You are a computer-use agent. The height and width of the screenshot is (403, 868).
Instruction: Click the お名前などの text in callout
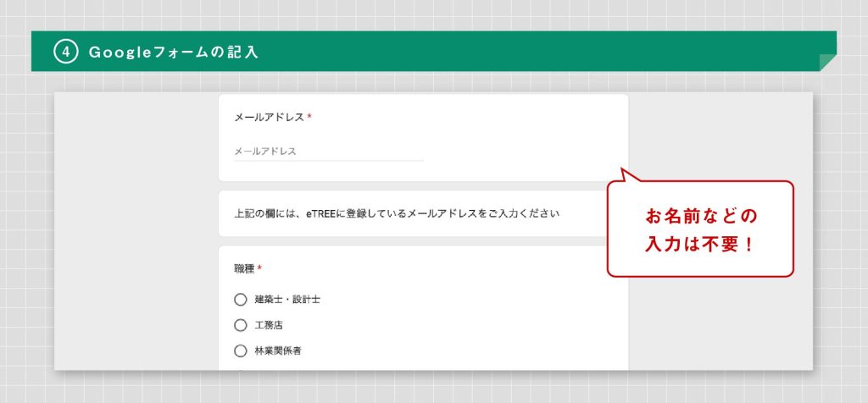[700, 217]
